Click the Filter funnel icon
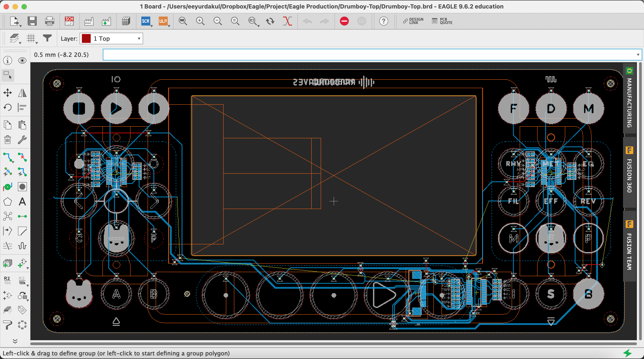Viewport: 644px width, 359px height. 47,38
